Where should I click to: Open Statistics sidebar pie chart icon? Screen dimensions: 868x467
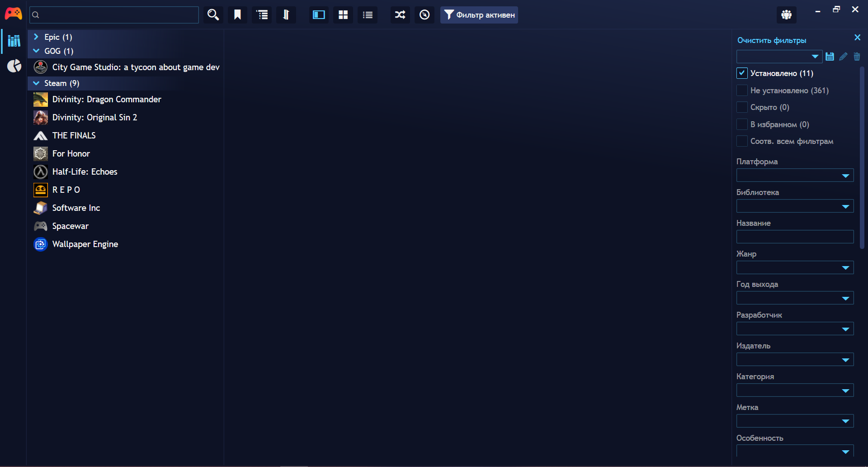(x=14, y=66)
